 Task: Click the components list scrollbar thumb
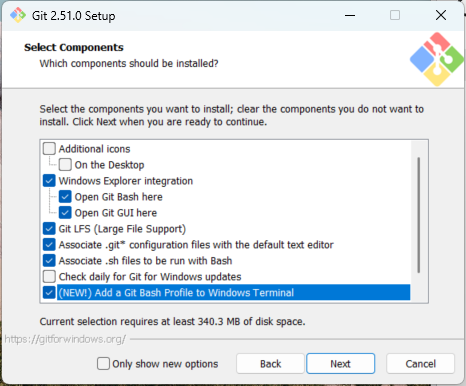coord(419,215)
